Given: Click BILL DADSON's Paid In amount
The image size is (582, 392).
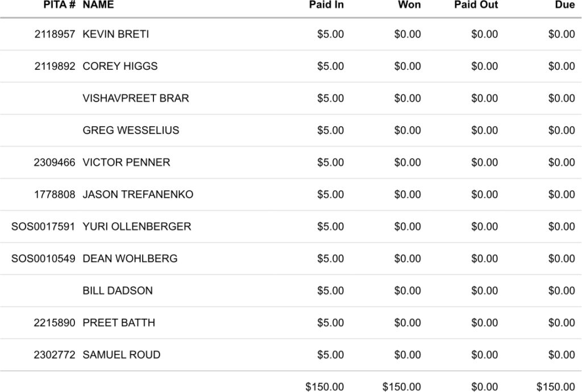Looking at the screenshot, I should [330, 291].
